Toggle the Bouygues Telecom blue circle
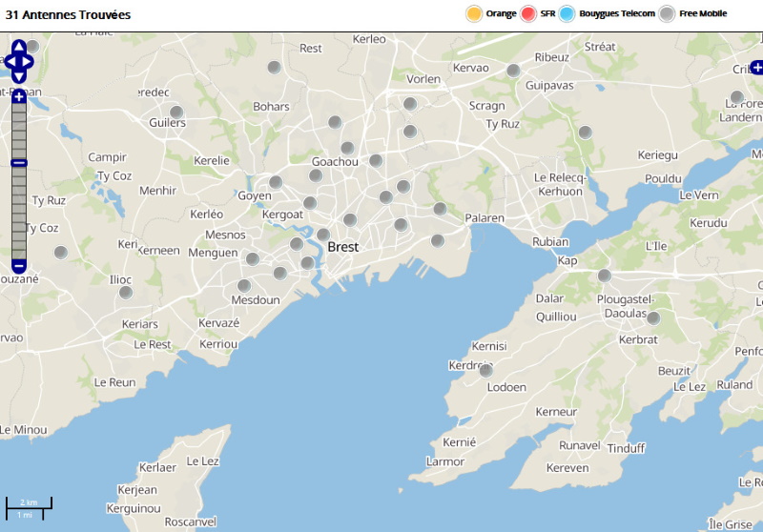The height and width of the screenshot is (532, 763). pos(567,13)
